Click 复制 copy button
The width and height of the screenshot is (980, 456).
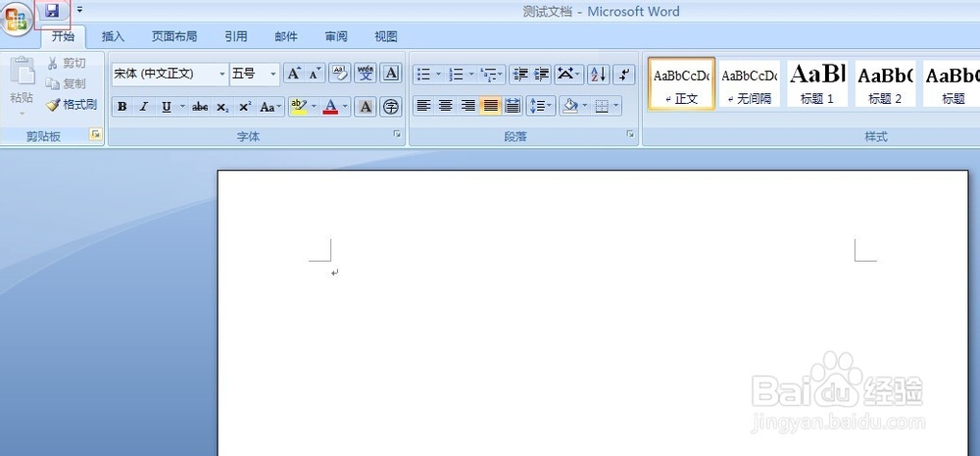tap(66, 83)
